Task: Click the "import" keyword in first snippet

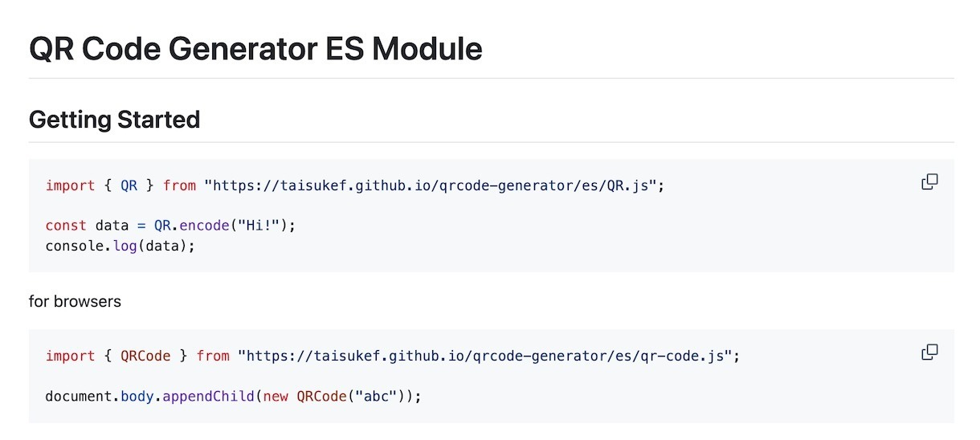Action: click(x=70, y=185)
